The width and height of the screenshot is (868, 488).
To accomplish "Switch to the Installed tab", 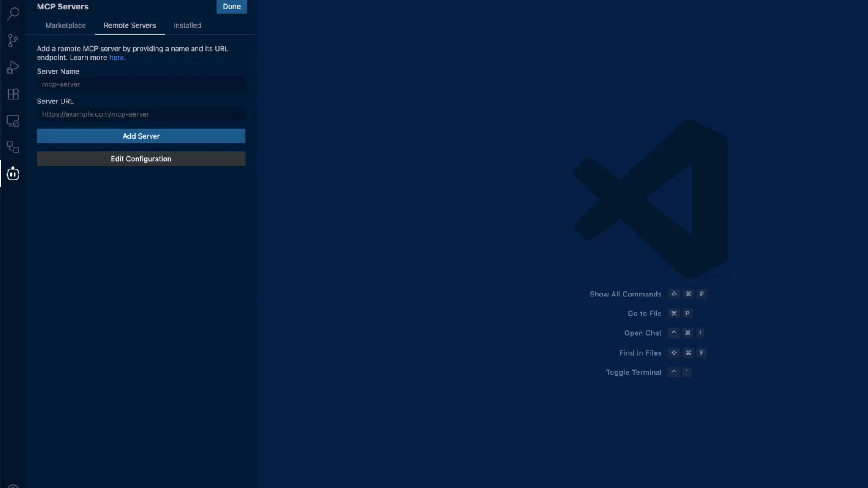I will point(187,25).
